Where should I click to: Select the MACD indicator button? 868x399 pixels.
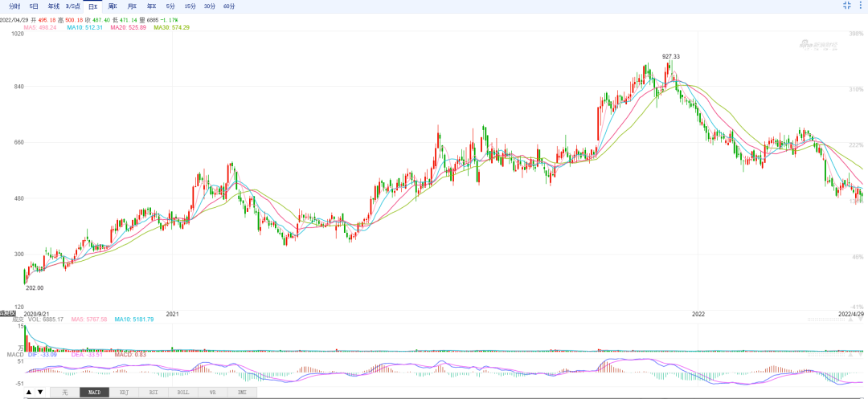pos(94,393)
